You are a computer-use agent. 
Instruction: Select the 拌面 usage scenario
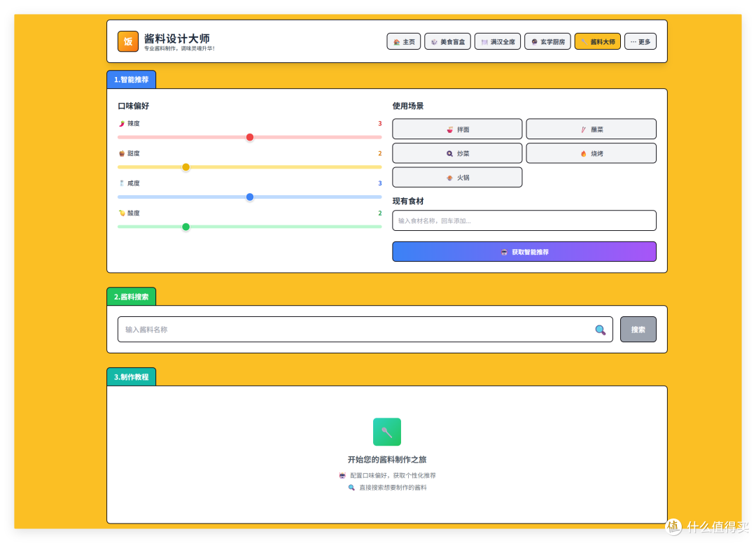457,129
